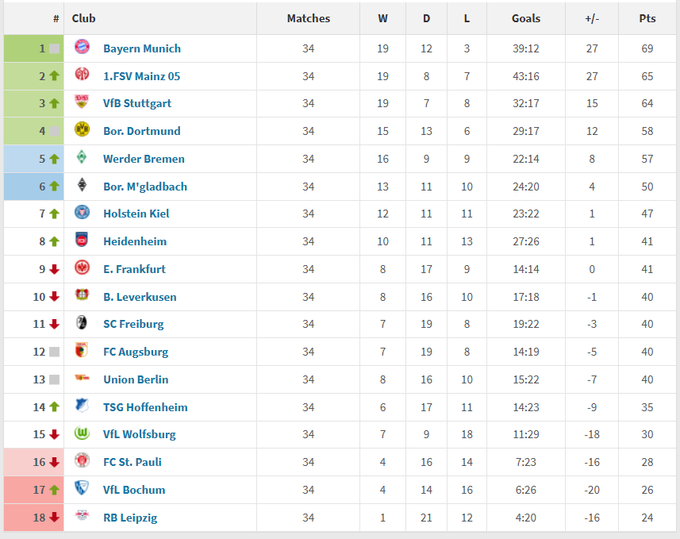This screenshot has height=539, width=680.
Task: Click the 1.FSV Mainz 05 crest icon
Action: point(82,76)
